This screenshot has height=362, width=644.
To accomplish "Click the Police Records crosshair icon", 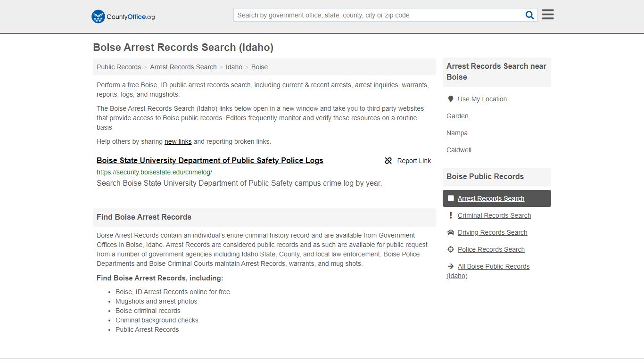I will pyautogui.click(x=451, y=249).
